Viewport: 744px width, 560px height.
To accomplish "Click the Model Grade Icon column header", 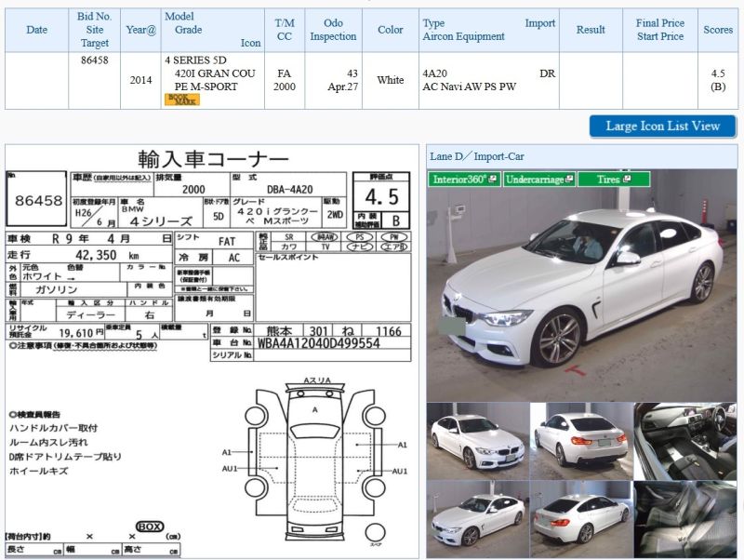I will (x=213, y=30).
